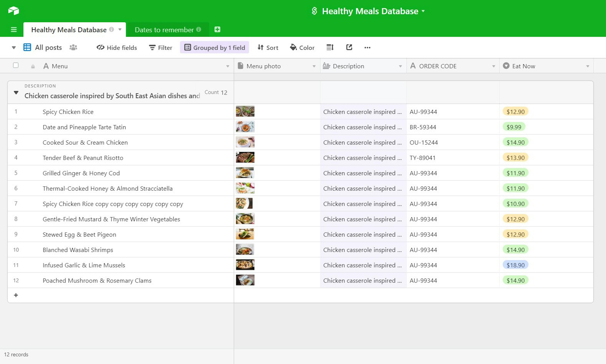606x364 pixels.
Task: Open the Menu column dropdown arrow
Action: pyautogui.click(x=228, y=66)
